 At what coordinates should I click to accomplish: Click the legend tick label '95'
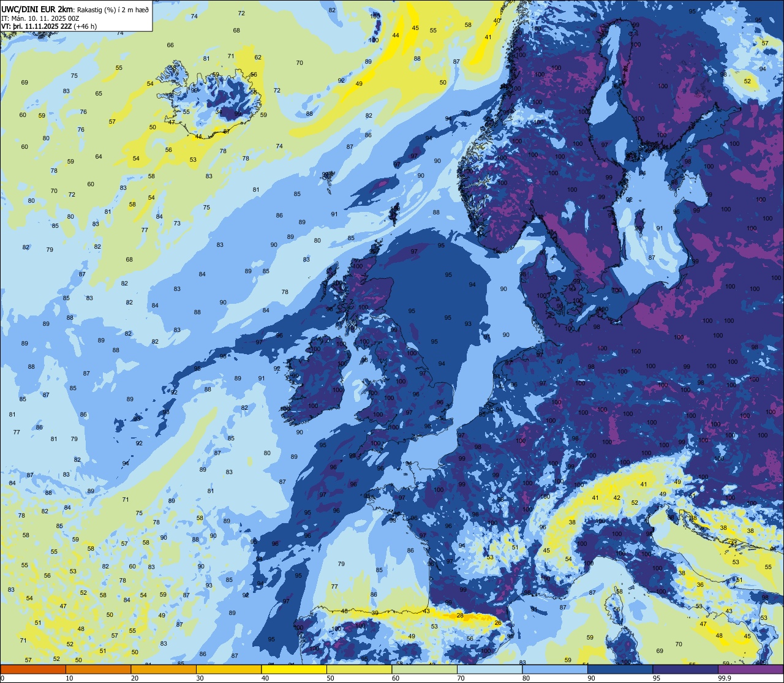click(657, 679)
